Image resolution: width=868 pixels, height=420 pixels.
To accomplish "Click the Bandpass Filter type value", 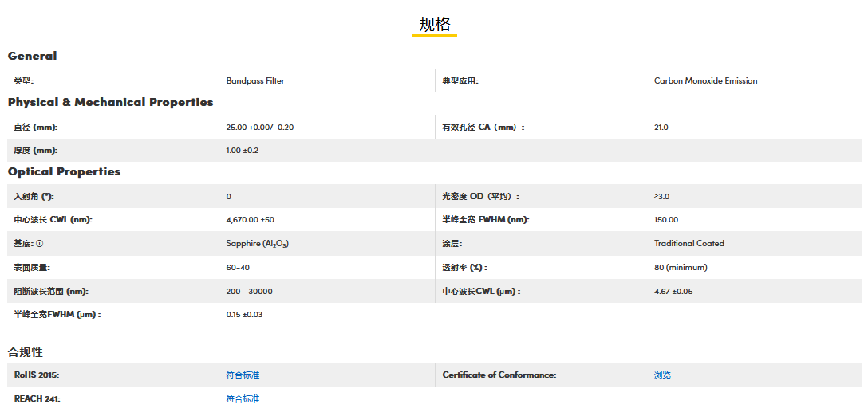I will click(x=255, y=80).
